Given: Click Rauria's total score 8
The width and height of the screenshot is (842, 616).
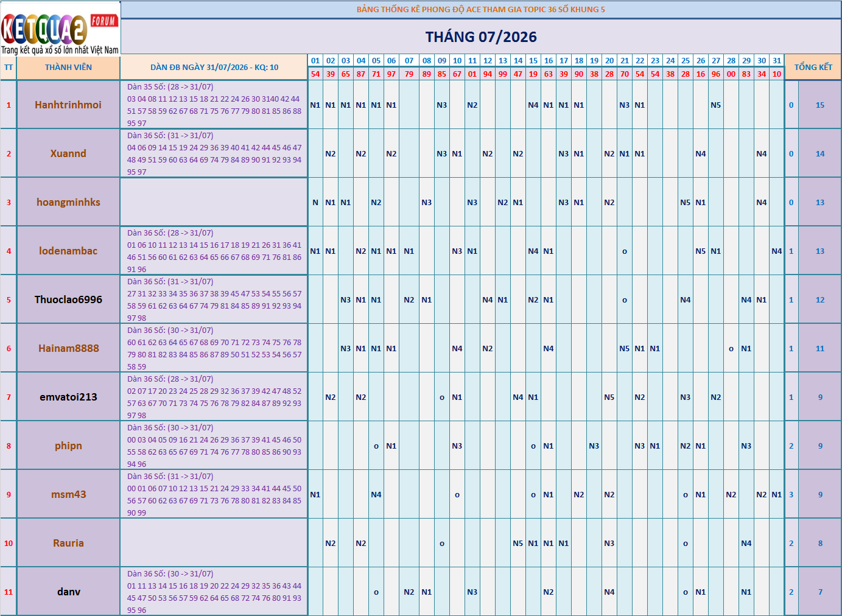Looking at the screenshot, I should tap(820, 543).
